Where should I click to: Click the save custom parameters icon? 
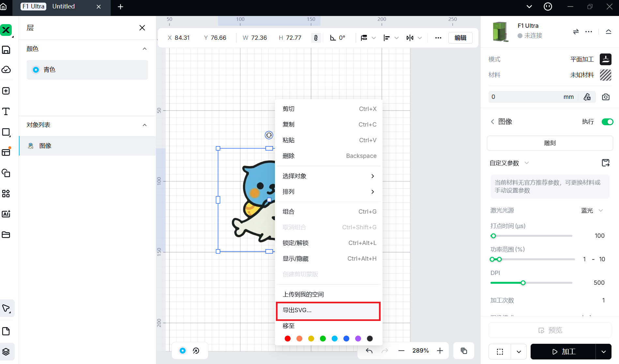click(x=605, y=163)
